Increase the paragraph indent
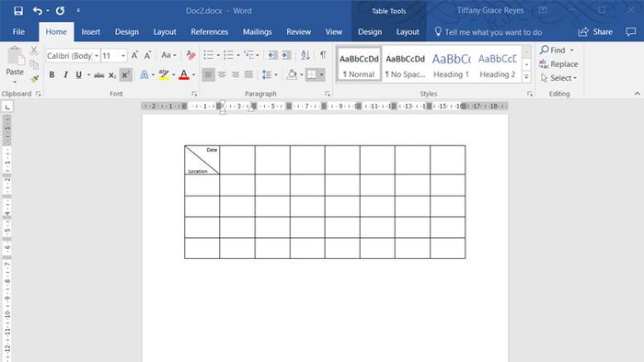Image resolution: width=644 pixels, height=362 pixels. click(x=286, y=55)
